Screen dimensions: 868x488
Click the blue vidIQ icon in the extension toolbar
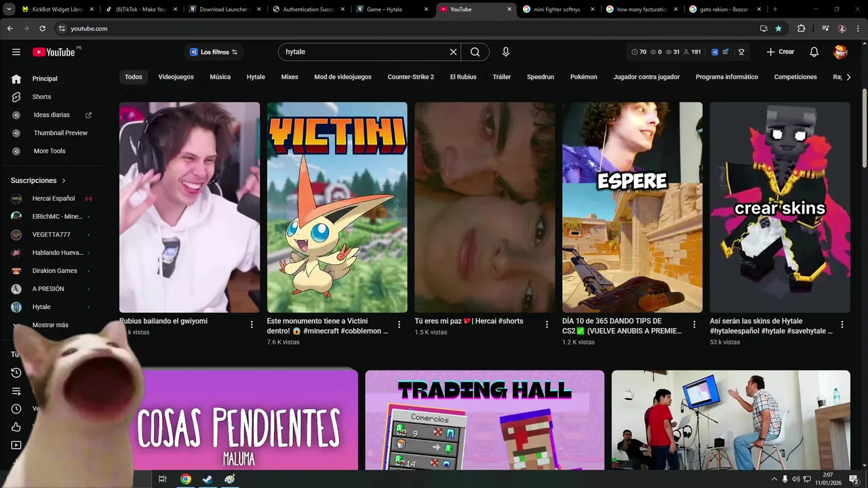tap(715, 52)
